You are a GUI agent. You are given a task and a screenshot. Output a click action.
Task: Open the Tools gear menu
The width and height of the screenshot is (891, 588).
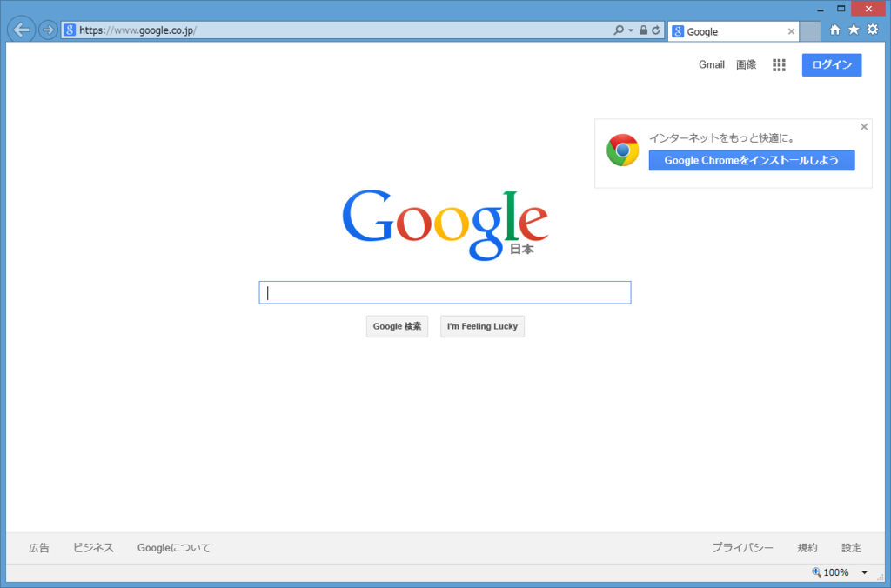(x=873, y=30)
